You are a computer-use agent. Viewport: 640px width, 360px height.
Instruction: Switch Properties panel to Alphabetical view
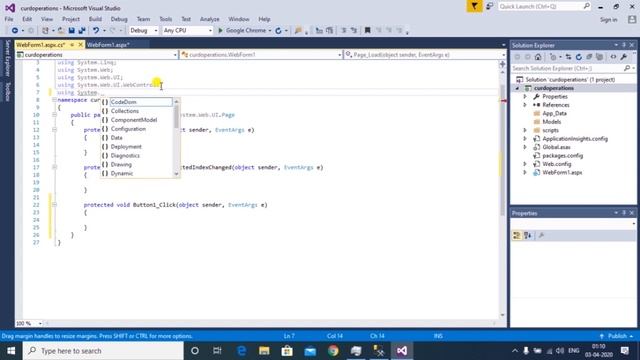point(528,236)
